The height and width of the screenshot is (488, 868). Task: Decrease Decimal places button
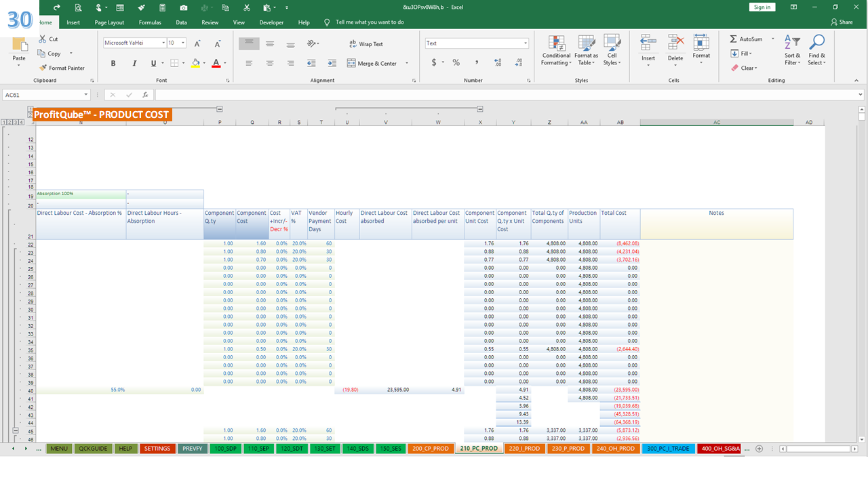pos(517,62)
